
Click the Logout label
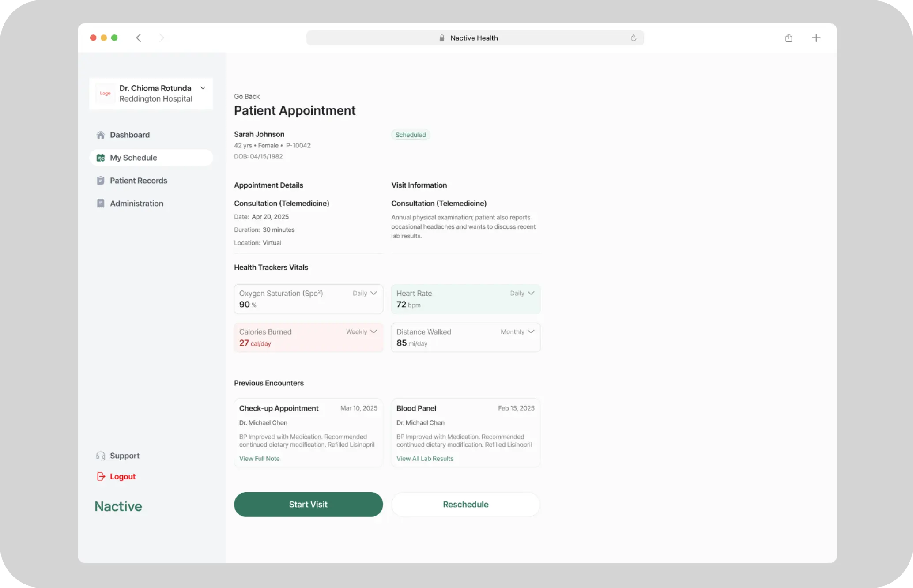123,476
